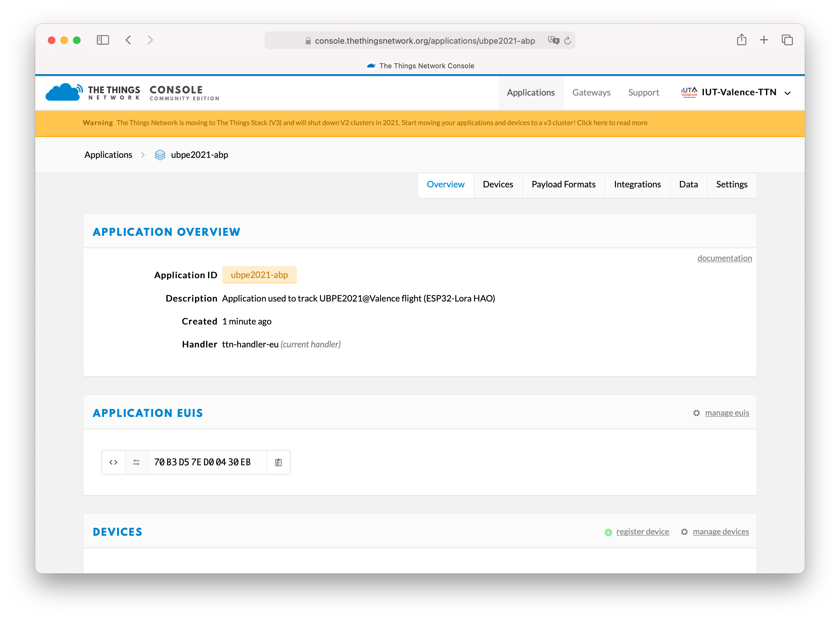Click the green plus icon for register device
Screen dimensions: 840x620
[x=608, y=533]
